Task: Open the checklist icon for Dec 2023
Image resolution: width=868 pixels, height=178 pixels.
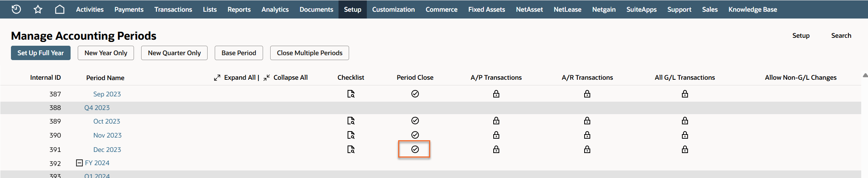Action: click(351, 150)
